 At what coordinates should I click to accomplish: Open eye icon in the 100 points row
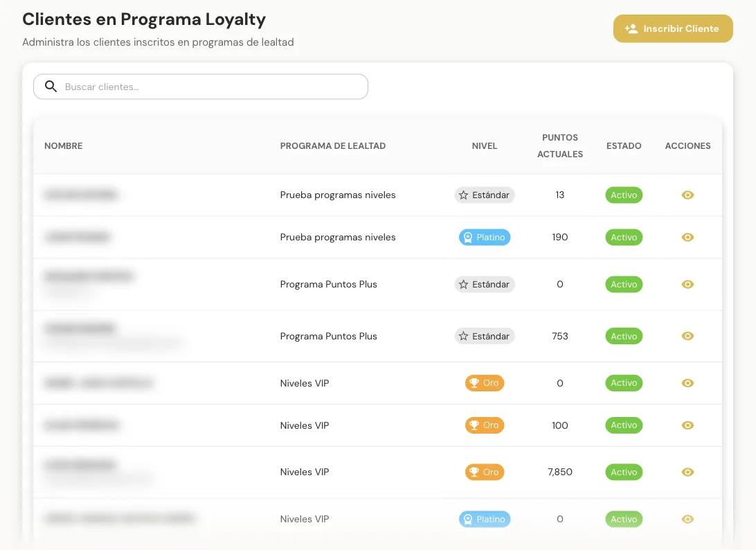687,425
